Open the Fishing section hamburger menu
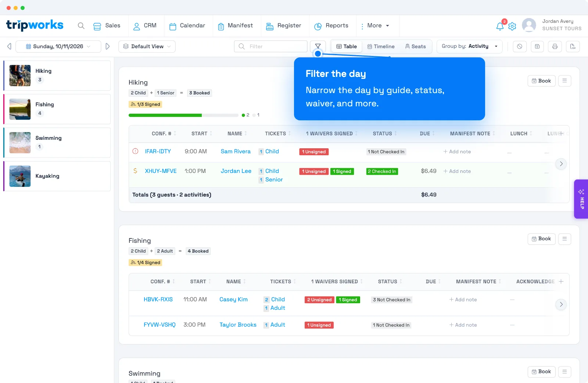 [564, 239]
